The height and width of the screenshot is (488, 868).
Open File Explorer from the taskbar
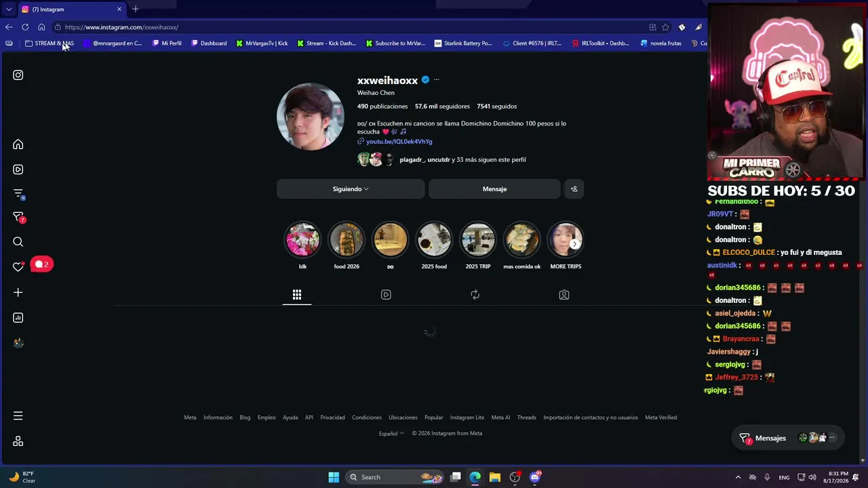(x=495, y=477)
